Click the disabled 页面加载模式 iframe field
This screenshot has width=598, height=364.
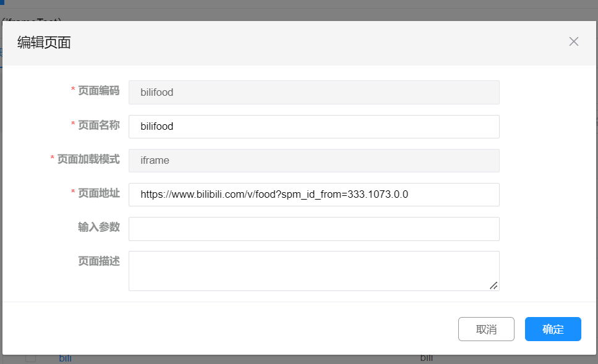point(314,161)
